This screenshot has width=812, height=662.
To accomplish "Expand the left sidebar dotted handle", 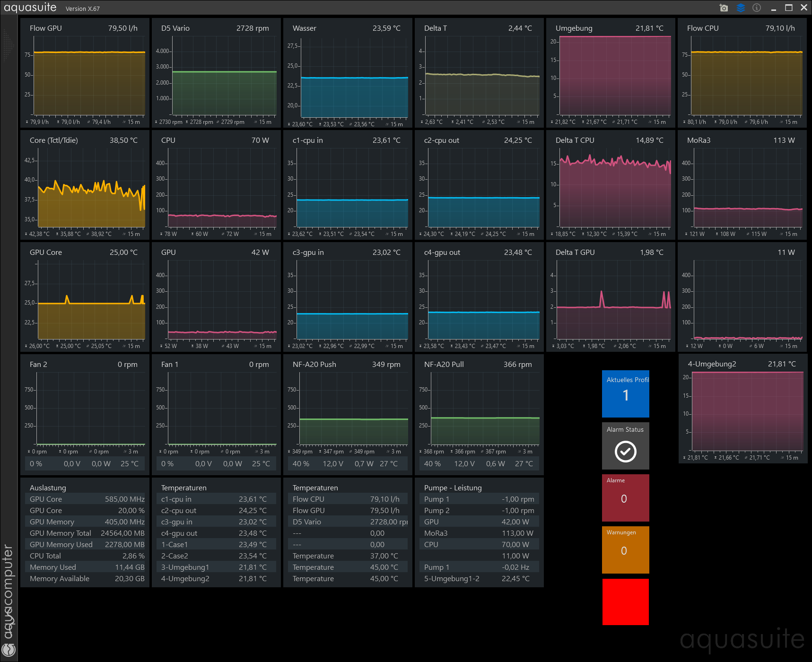I will point(8,45).
